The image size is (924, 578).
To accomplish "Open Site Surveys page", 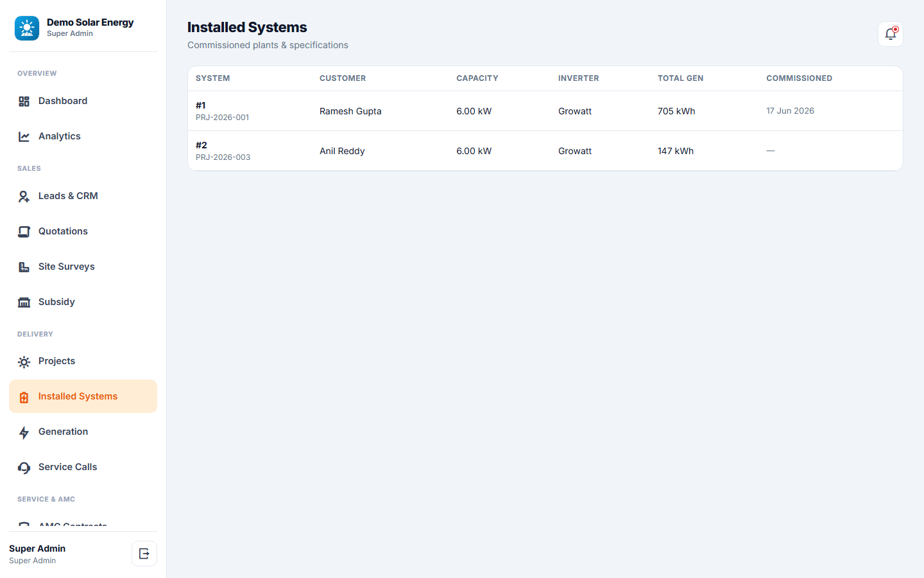I will click(83, 267).
